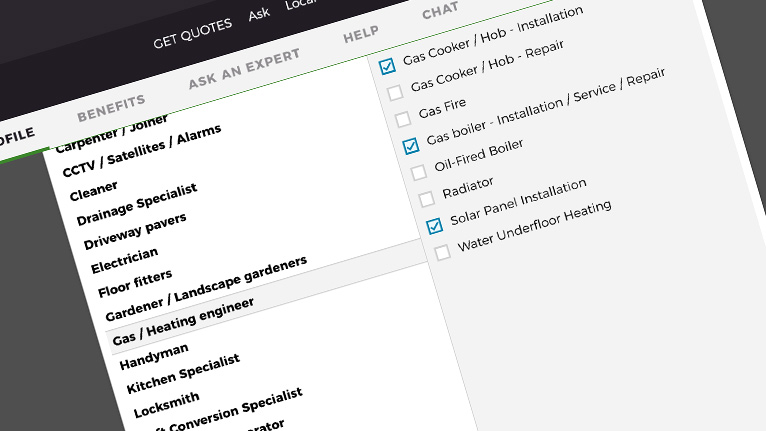Click the Water Underfloor Heating label

tap(534, 225)
